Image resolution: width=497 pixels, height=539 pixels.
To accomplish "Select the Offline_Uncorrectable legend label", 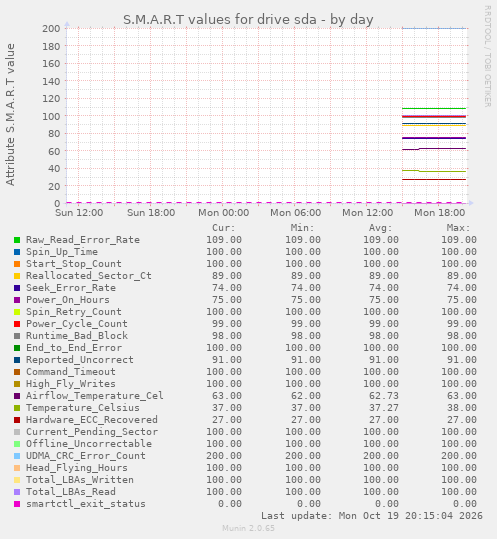I will pyautogui.click(x=89, y=444).
